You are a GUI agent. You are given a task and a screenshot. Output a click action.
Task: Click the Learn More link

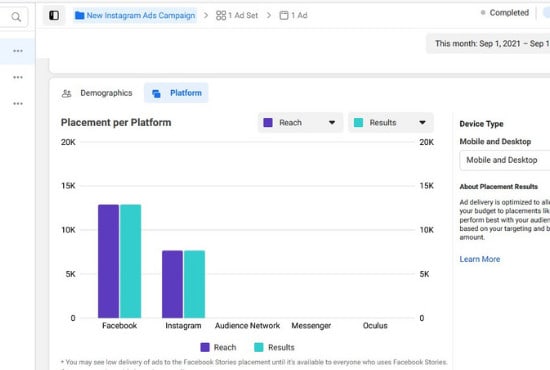479,259
